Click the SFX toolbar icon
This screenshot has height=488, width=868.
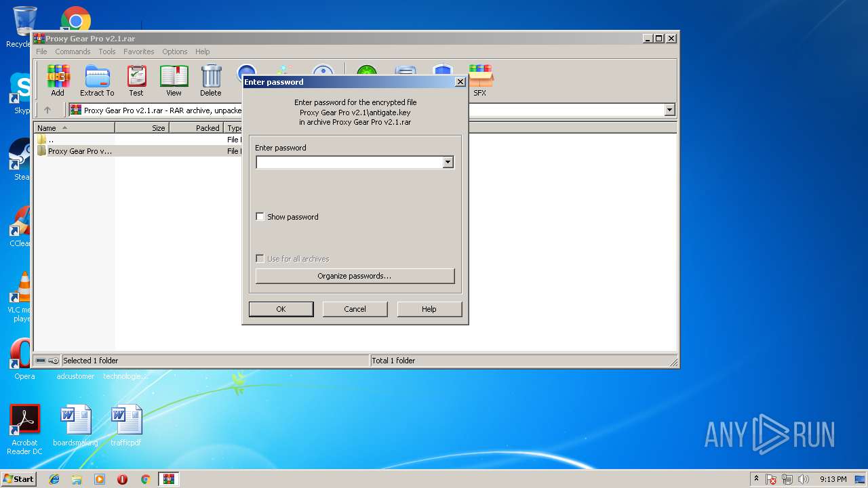pyautogui.click(x=479, y=81)
